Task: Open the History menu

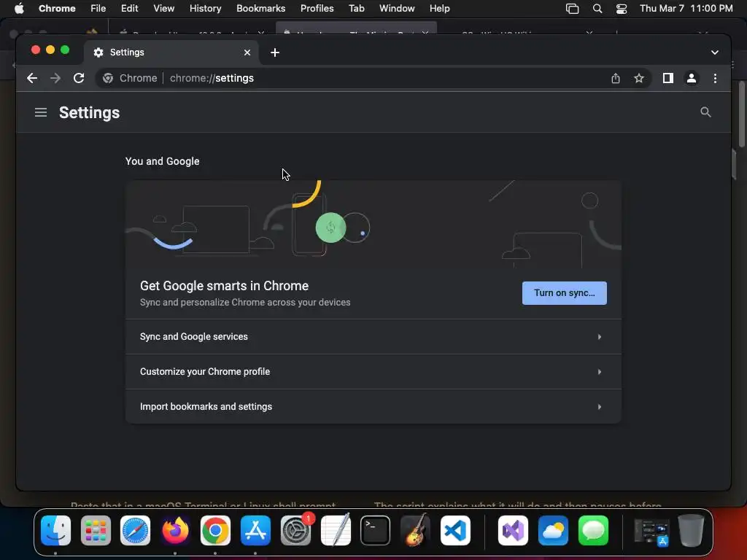Action: [205, 9]
